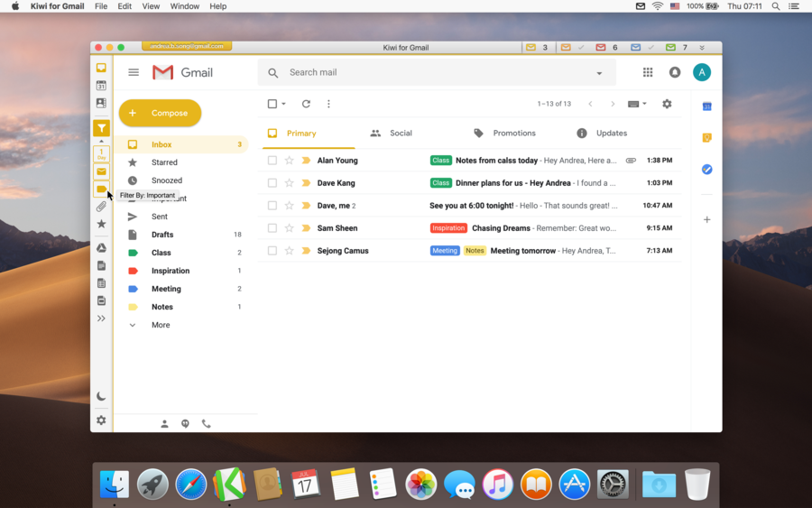Open Calendar side panel icon

coord(706,106)
